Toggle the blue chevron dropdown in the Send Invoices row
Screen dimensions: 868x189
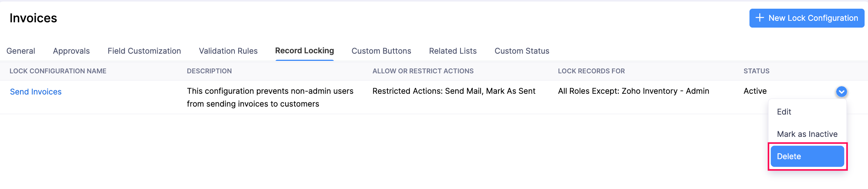coord(841,91)
